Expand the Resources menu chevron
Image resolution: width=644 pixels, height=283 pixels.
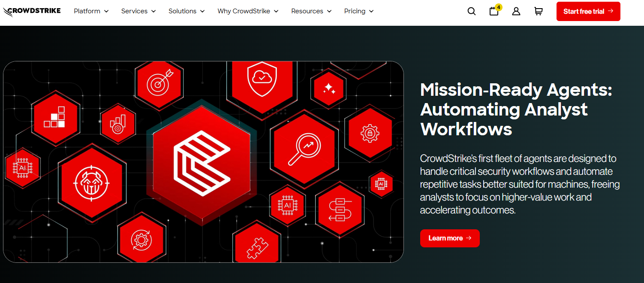[x=329, y=11]
